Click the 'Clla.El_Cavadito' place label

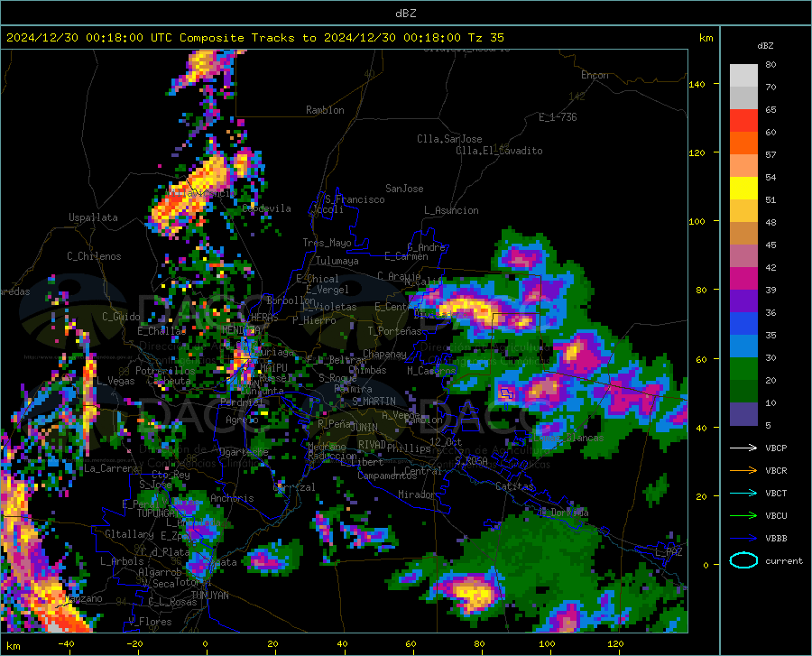(x=499, y=151)
